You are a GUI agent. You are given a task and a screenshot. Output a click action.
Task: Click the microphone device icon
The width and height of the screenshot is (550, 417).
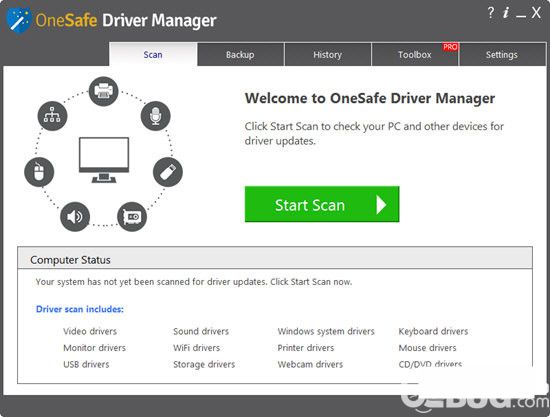tap(155, 116)
